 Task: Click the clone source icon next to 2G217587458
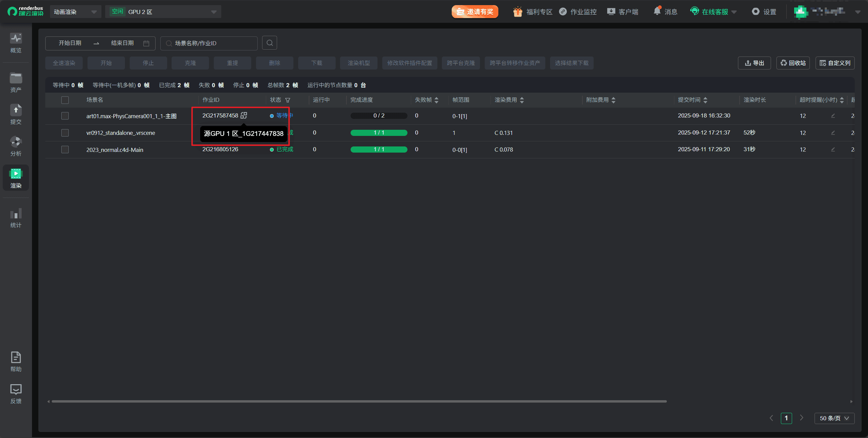coord(244,115)
